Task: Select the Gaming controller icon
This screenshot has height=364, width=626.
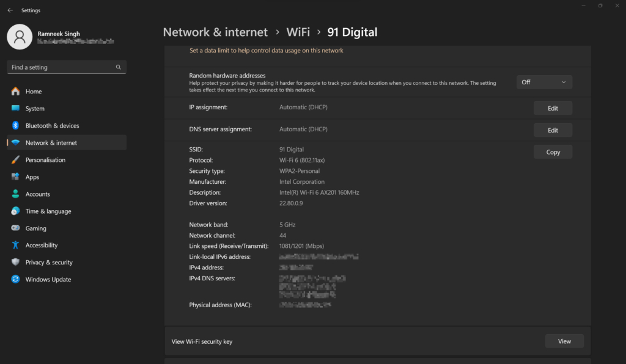Action: point(15,228)
